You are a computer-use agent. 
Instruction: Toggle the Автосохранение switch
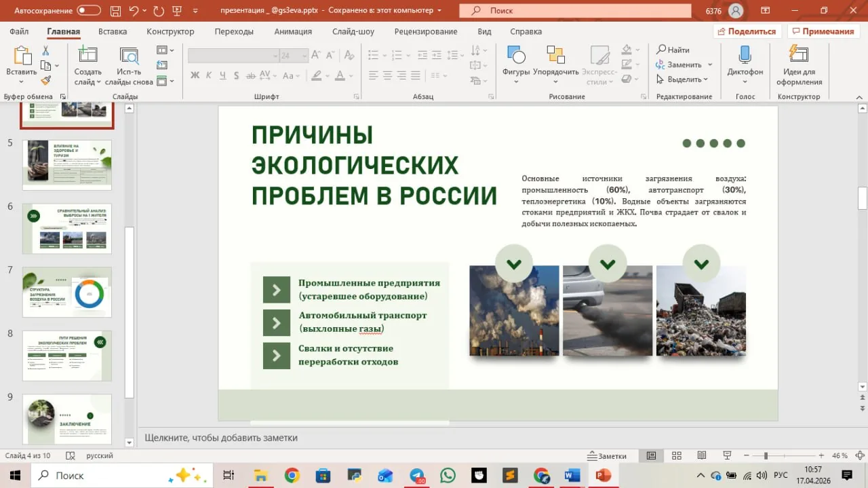pyautogui.click(x=89, y=11)
